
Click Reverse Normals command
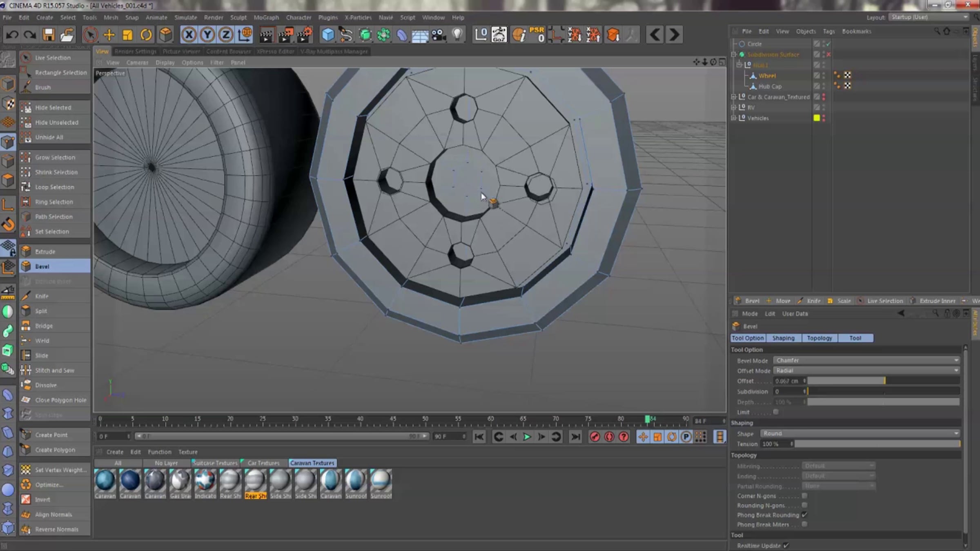click(54, 529)
